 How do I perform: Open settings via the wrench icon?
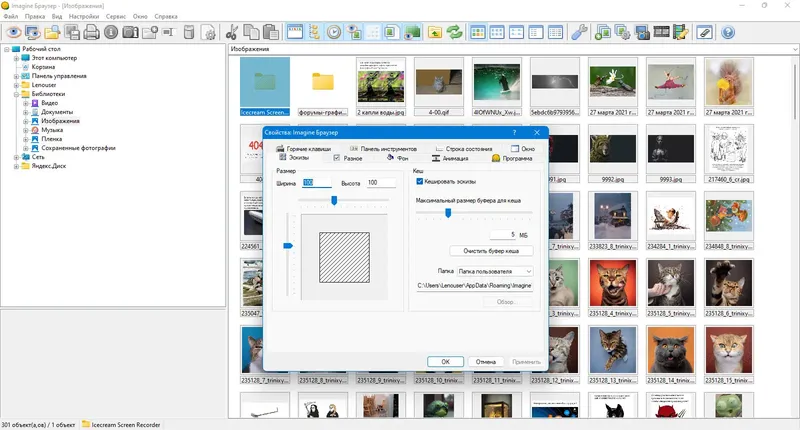(579, 32)
